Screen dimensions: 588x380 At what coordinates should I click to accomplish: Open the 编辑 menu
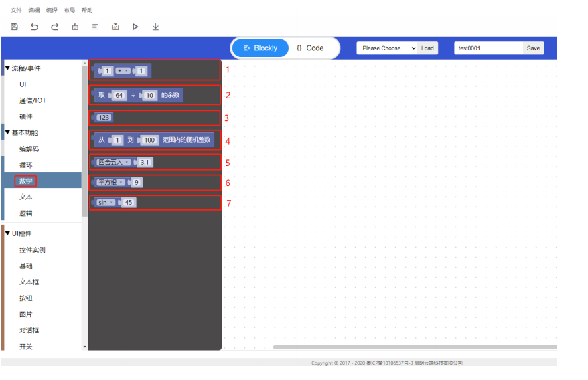[34, 10]
